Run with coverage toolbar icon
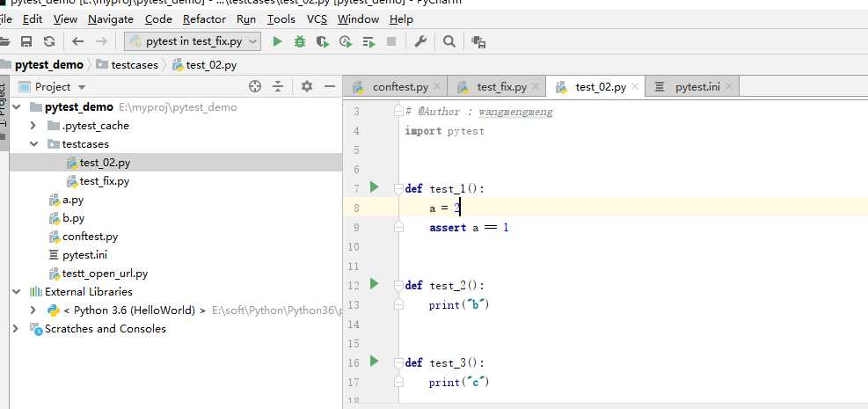868x409 pixels. click(323, 41)
